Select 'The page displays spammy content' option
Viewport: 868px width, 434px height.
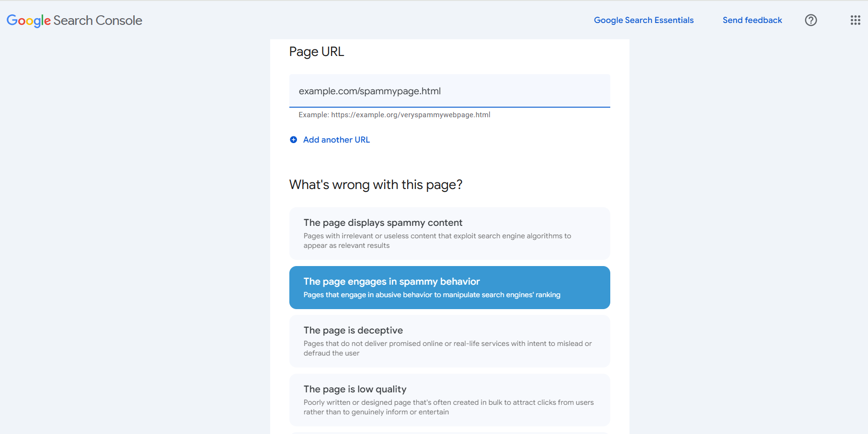pos(449,234)
